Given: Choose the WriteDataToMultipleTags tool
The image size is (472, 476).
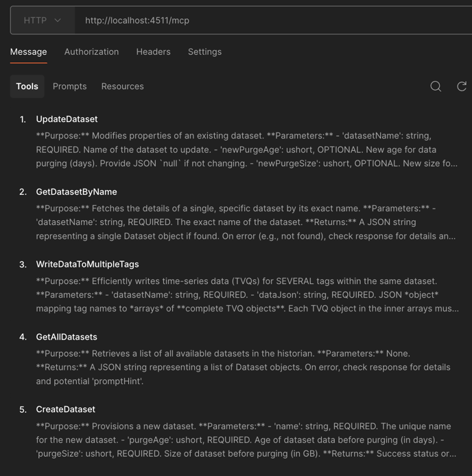Looking at the screenshot, I should coord(87,264).
